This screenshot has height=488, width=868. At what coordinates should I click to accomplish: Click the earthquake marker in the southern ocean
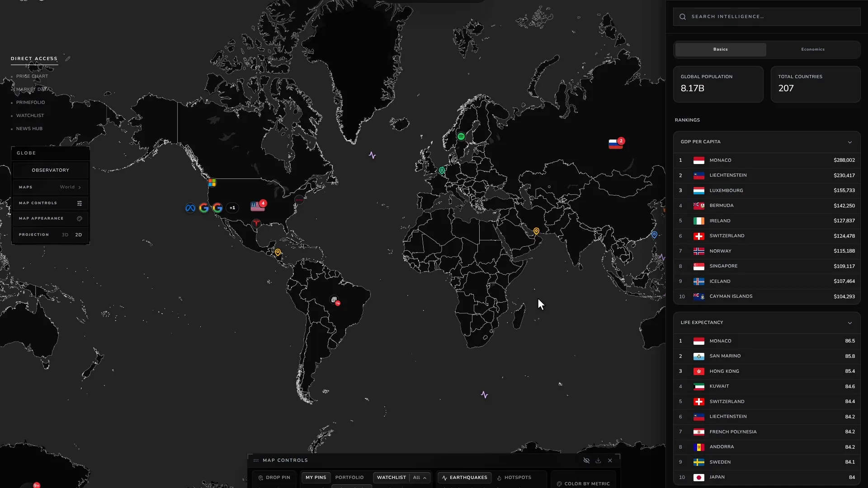484,395
